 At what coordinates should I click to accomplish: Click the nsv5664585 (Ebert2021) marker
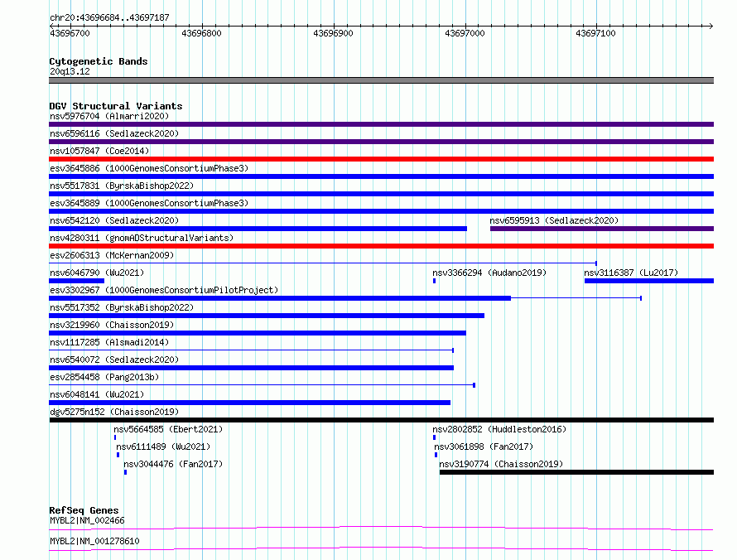point(115,437)
